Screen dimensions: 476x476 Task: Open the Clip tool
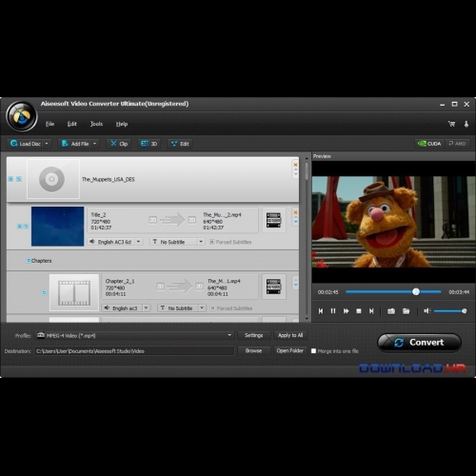(x=119, y=144)
